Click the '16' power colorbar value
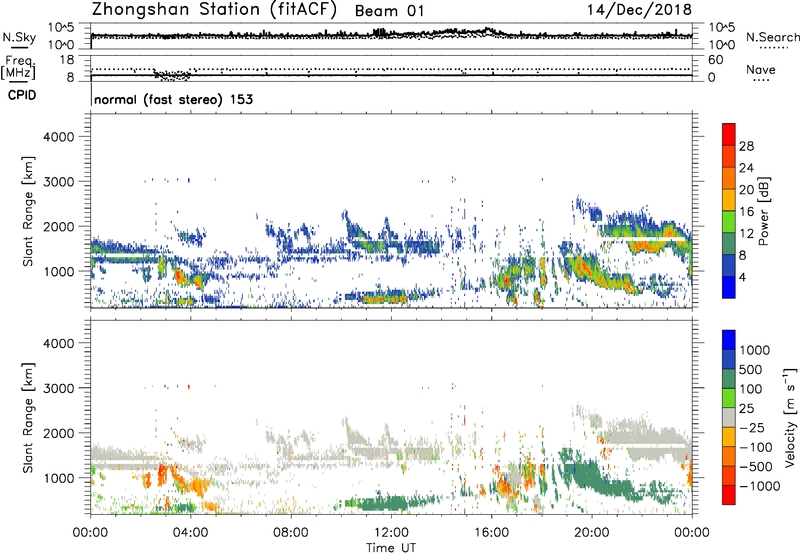The height and width of the screenshot is (554, 800). pyautogui.click(x=746, y=212)
